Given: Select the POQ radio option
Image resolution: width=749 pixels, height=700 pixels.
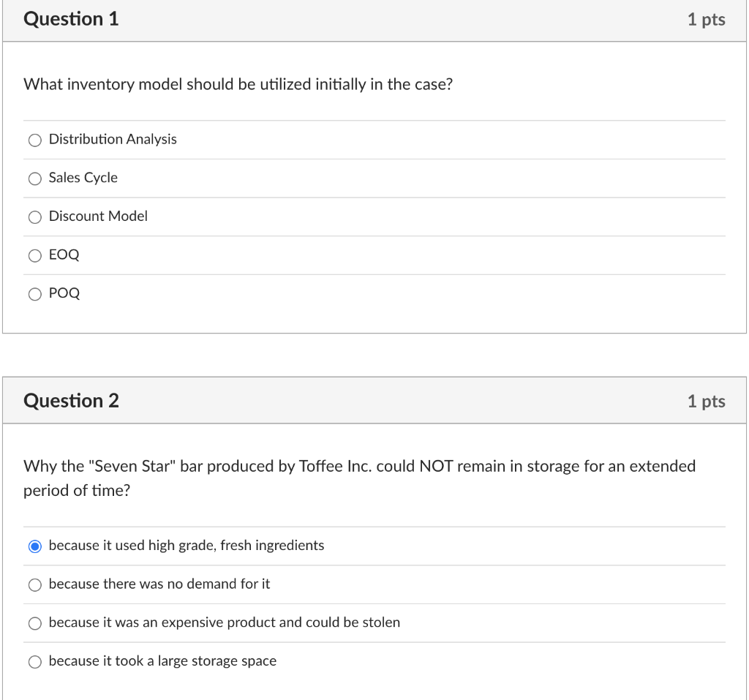Looking at the screenshot, I should coord(34,294).
